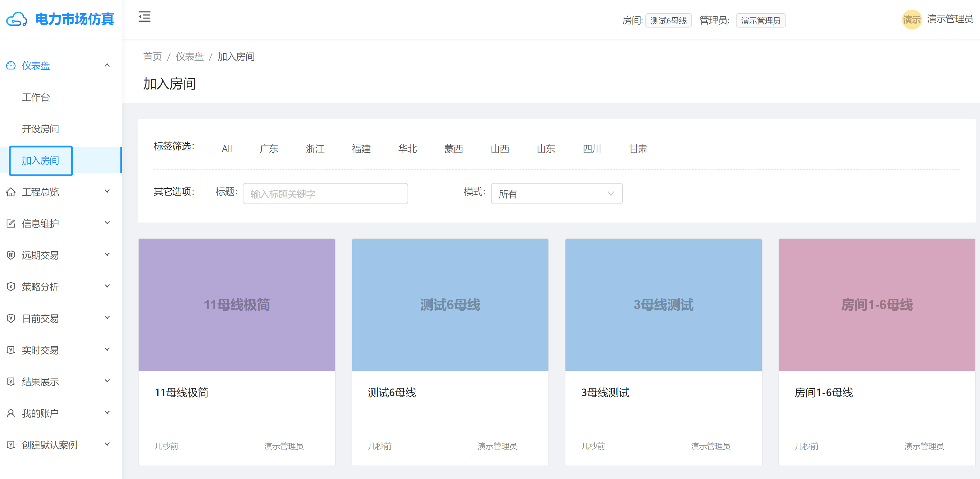Open the 房间1-6母线 room cover

(877, 305)
